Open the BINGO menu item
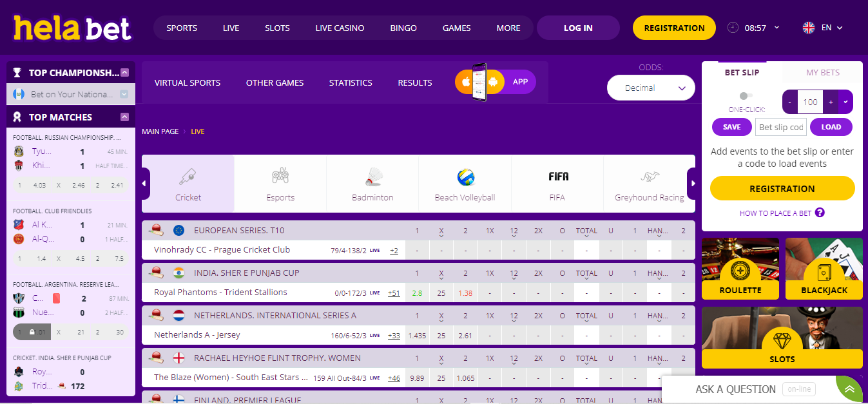 tap(403, 28)
